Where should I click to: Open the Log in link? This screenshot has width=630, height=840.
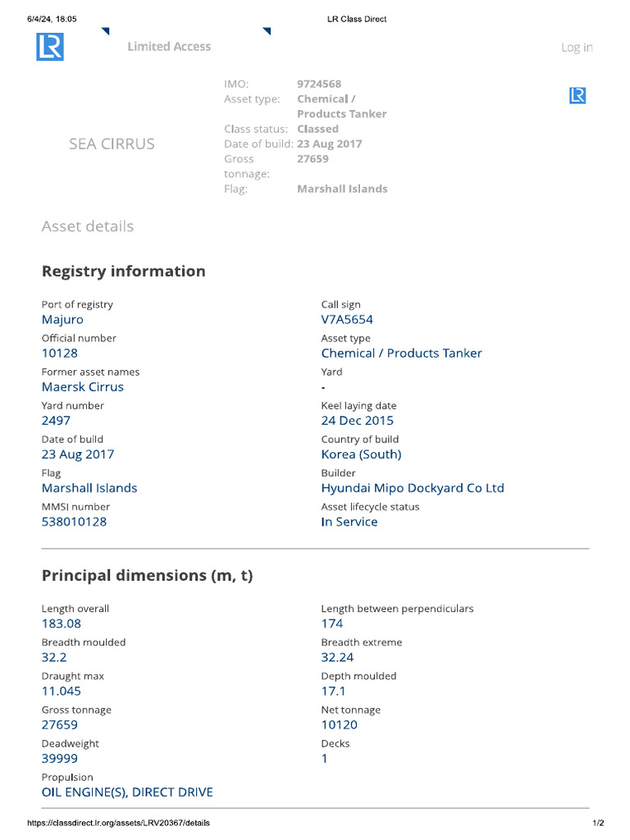[x=577, y=48]
